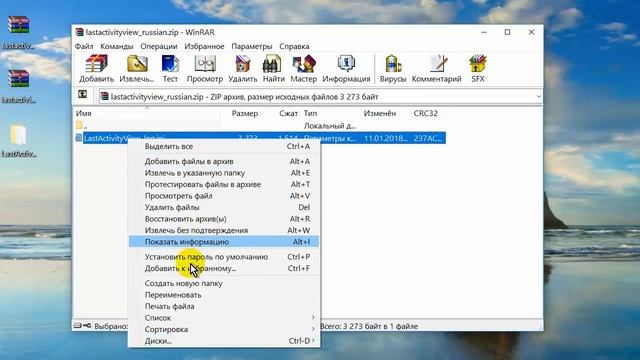Click the Извлечь toolbar icon
This screenshot has width=640, height=360.
coord(137,69)
